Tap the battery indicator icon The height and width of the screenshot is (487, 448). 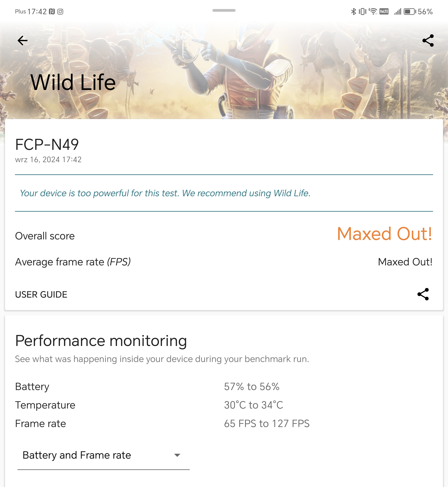point(410,12)
